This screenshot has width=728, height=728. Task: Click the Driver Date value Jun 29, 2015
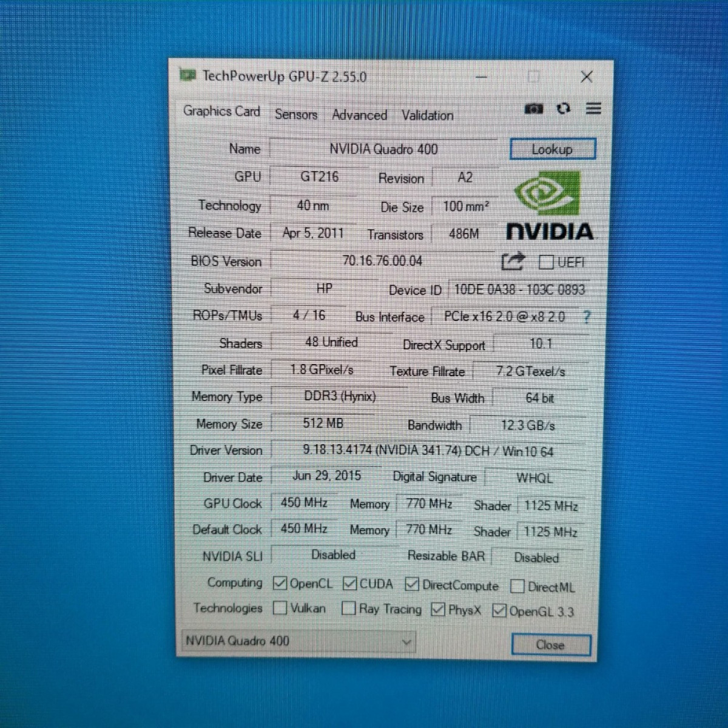(x=326, y=476)
